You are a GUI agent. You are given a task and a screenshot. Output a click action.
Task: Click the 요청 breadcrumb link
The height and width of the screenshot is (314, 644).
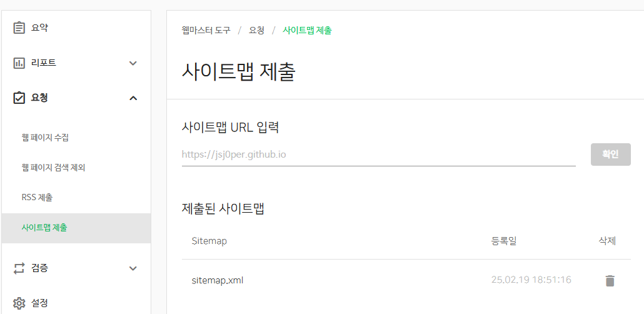(256, 30)
